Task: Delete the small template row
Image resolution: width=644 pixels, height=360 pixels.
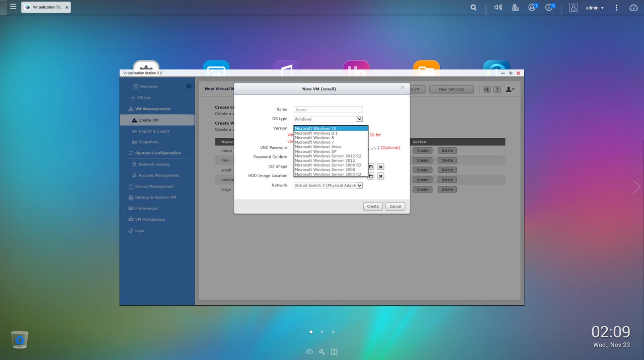Action: point(447,170)
